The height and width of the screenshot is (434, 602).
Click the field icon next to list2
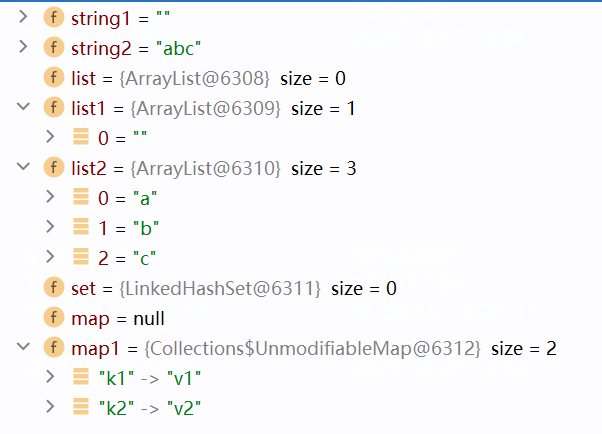(54, 168)
